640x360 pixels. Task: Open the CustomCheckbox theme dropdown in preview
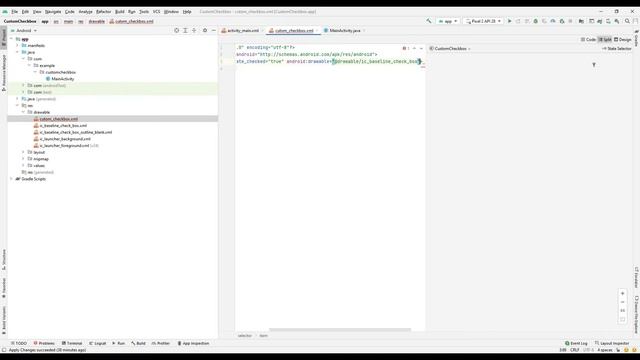point(450,49)
